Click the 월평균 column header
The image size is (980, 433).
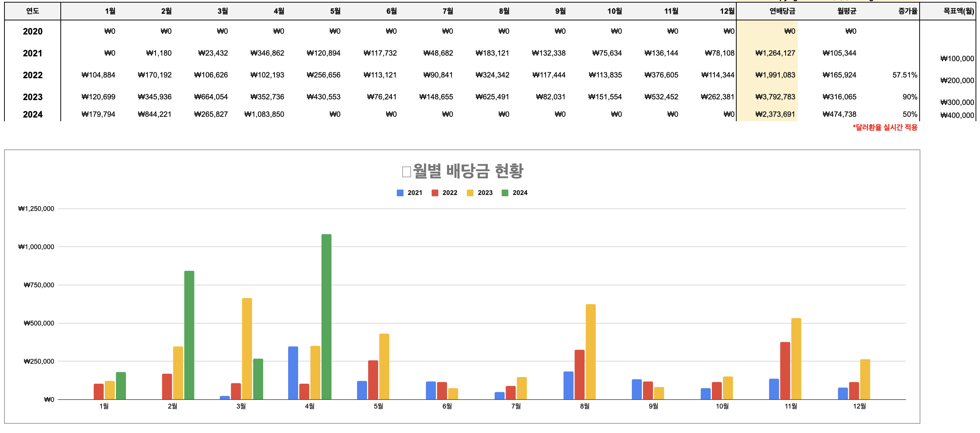(x=846, y=11)
